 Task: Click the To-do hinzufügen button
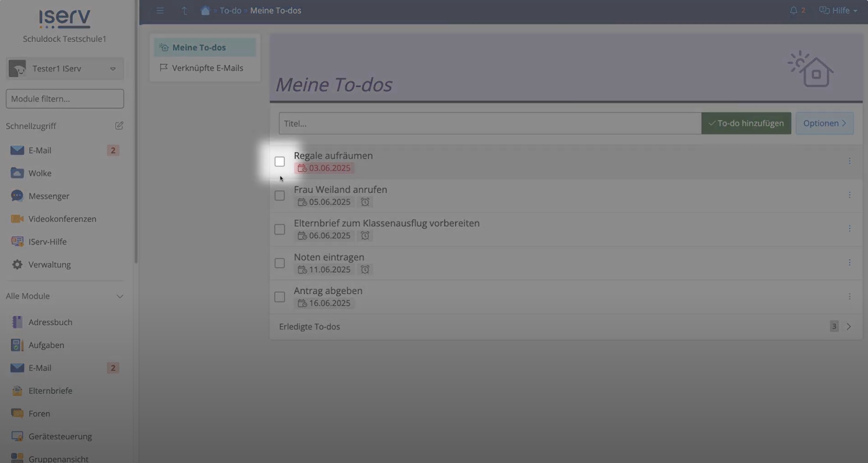pyautogui.click(x=746, y=123)
